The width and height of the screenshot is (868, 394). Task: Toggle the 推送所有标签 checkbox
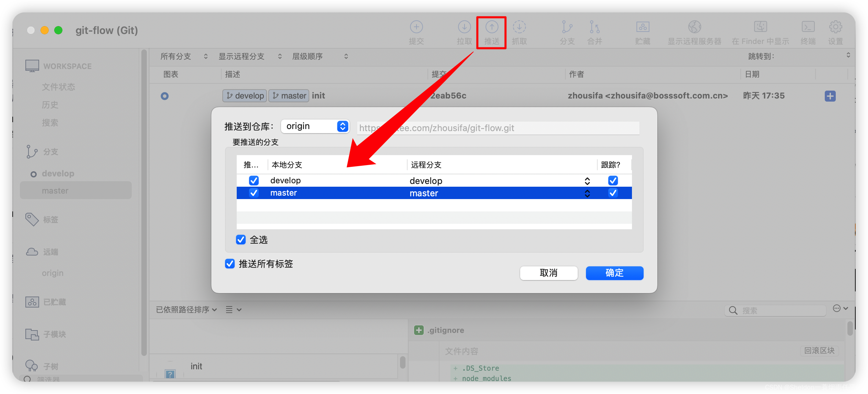point(230,264)
